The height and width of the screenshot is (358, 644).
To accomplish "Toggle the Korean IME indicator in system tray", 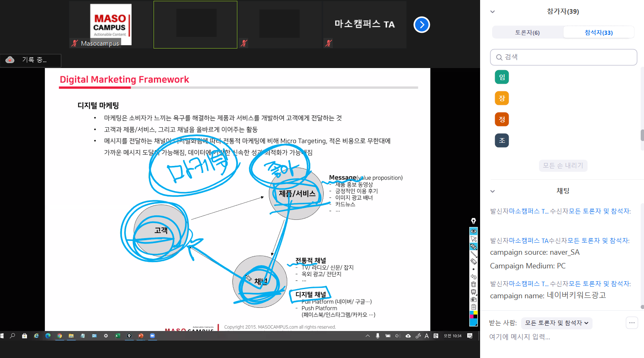I will pyautogui.click(x=427, y=336).
